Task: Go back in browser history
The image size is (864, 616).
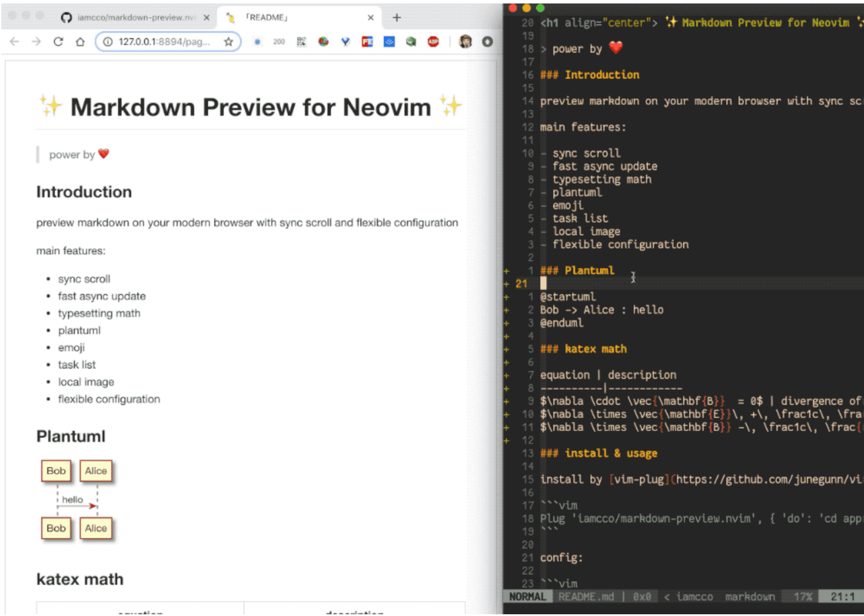Action: pyautogui.click(x=14, y=42)
